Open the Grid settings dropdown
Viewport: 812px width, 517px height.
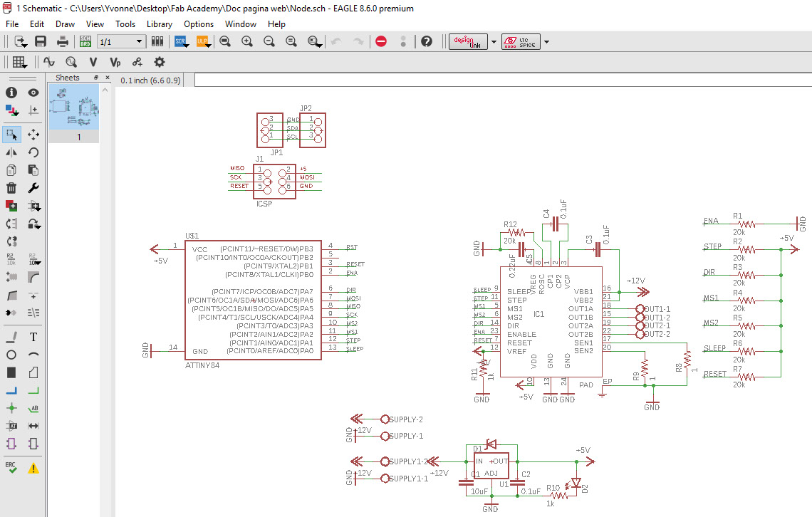[x=20, y=62]
